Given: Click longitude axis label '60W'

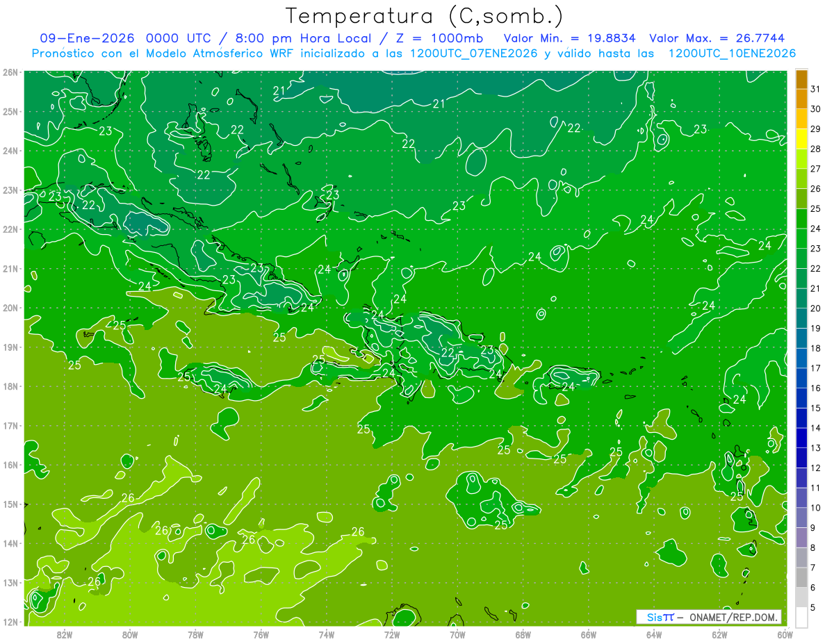Looking at the screenshot, I should pyautogui.click(x=785, y=634).
